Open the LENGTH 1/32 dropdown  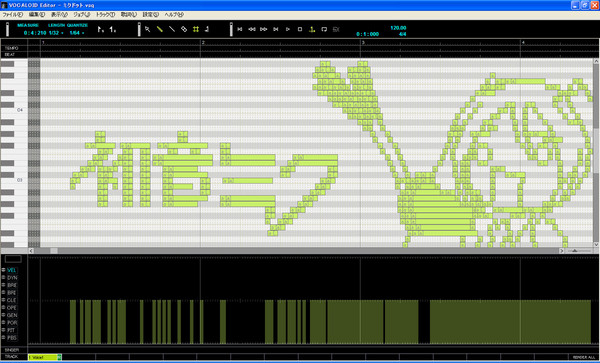coord(56,33)
